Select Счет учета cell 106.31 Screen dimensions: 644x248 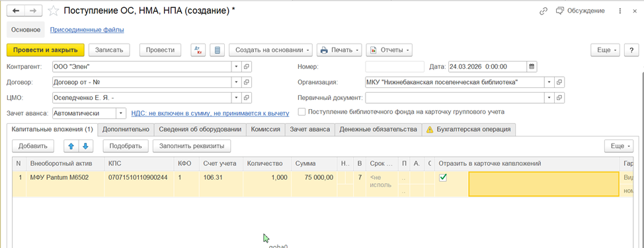221,184
